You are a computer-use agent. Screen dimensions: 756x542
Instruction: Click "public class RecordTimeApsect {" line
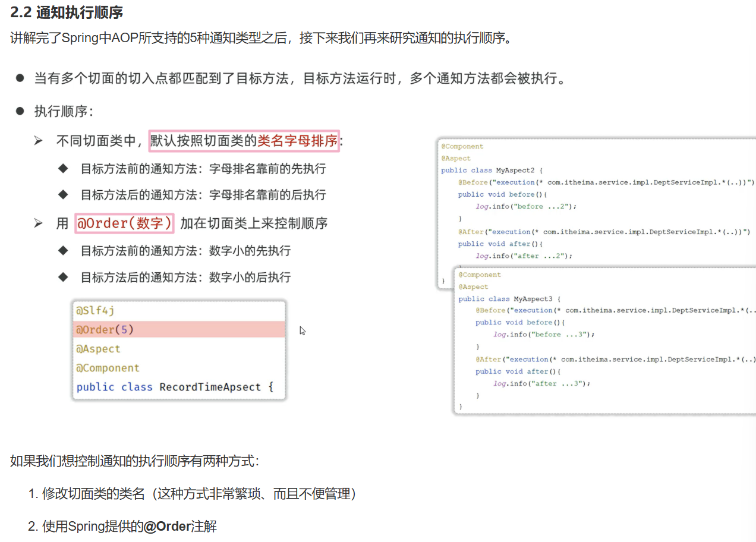coord(175,387)
